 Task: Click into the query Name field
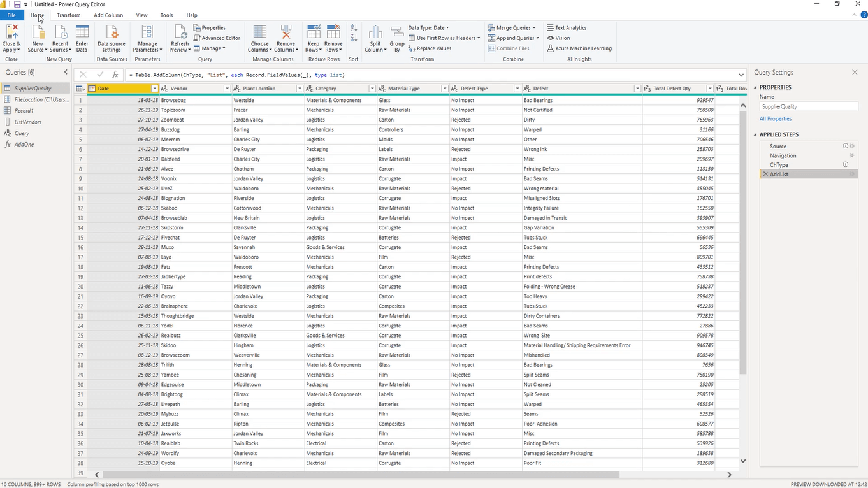(808, 107)
